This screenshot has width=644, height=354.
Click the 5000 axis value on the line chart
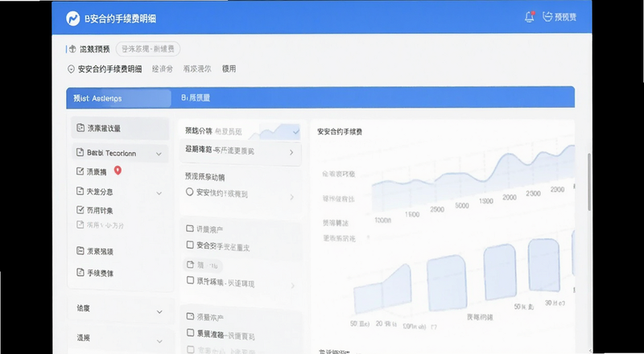coord(462,206)
